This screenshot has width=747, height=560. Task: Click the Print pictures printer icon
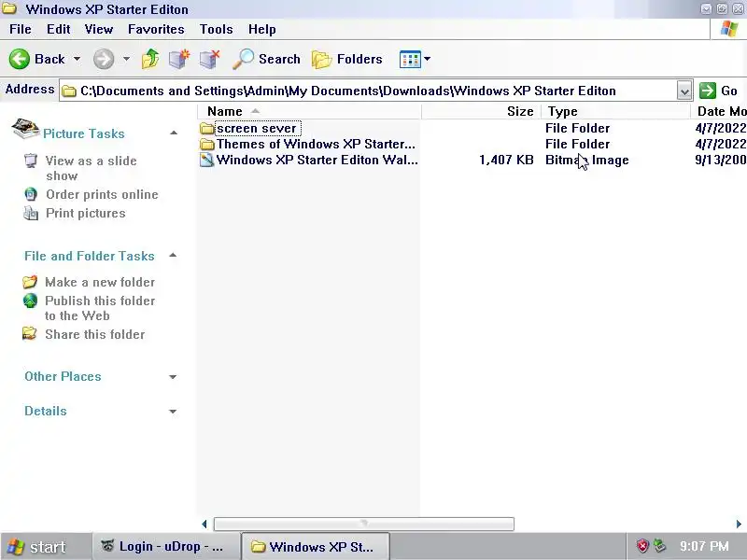pos(31,213)
